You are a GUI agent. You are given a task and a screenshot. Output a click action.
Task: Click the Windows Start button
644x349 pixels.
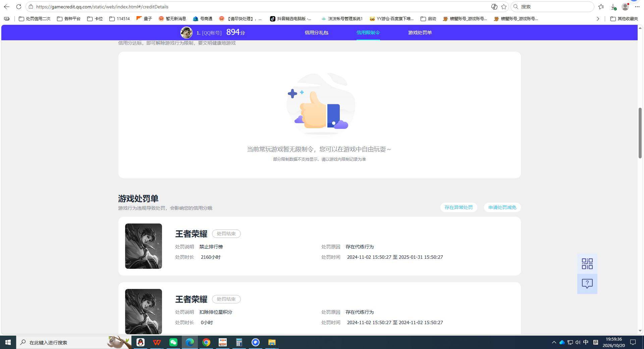pyautogui.click(x=8, y=342)
